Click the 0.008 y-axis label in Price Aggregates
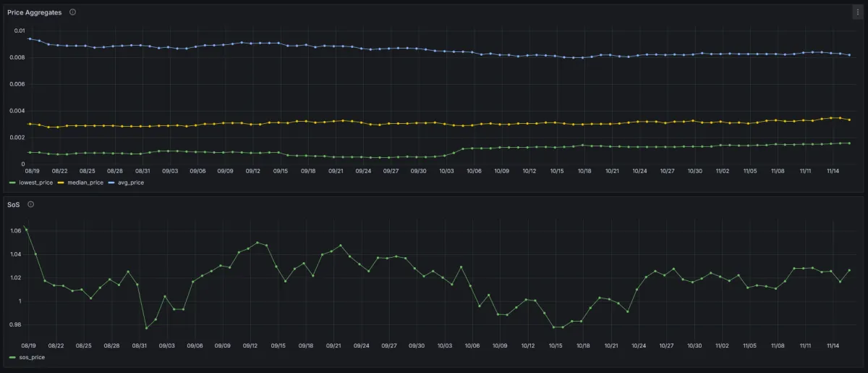 [17, 57]
